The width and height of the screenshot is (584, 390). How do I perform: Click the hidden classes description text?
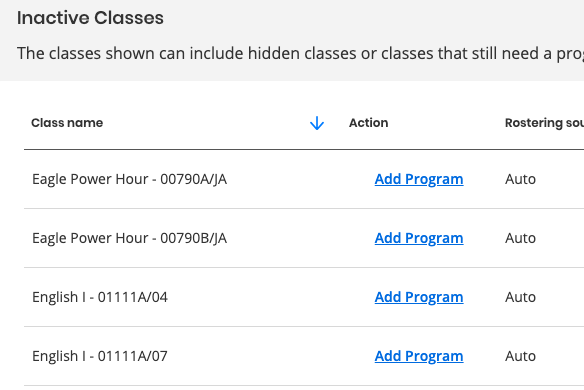(x=300, y=53)
